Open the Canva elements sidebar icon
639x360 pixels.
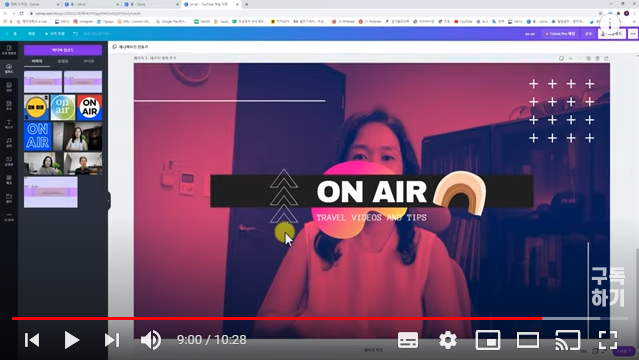[x=9, y=105]
